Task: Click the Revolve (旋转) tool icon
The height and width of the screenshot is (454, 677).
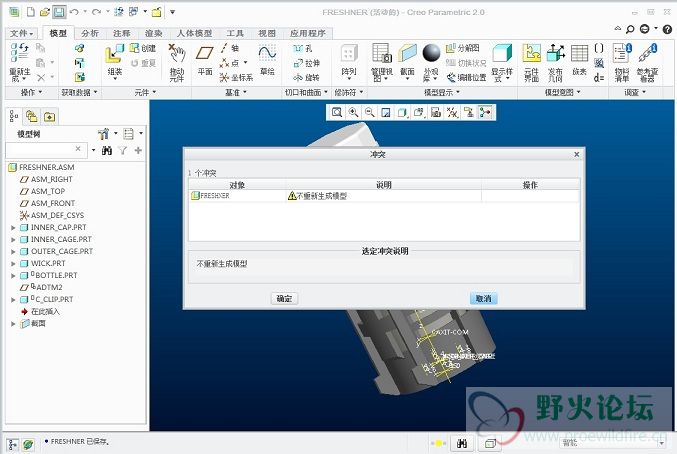Action: [x=306, y=78]
